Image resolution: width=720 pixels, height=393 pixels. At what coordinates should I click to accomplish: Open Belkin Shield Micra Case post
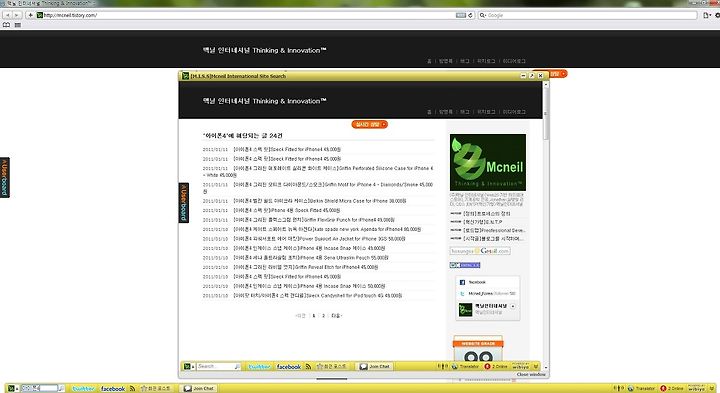tap(320, 201)
